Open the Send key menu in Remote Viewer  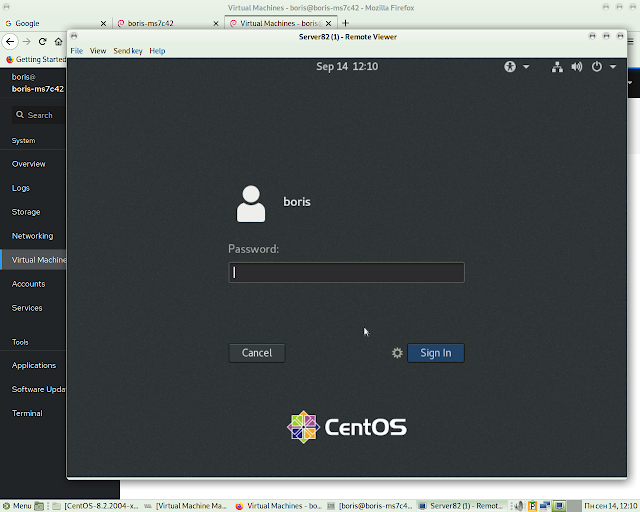(x=128, y=51)
